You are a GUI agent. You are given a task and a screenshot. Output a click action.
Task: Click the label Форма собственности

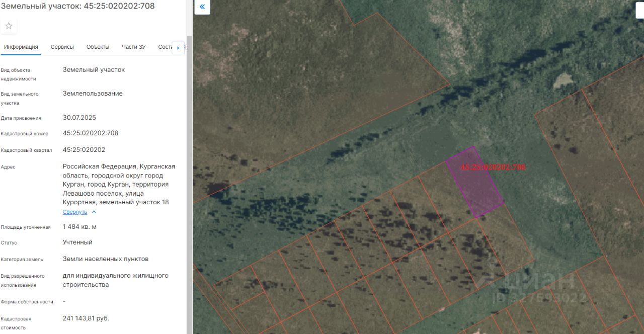(27, 302)
